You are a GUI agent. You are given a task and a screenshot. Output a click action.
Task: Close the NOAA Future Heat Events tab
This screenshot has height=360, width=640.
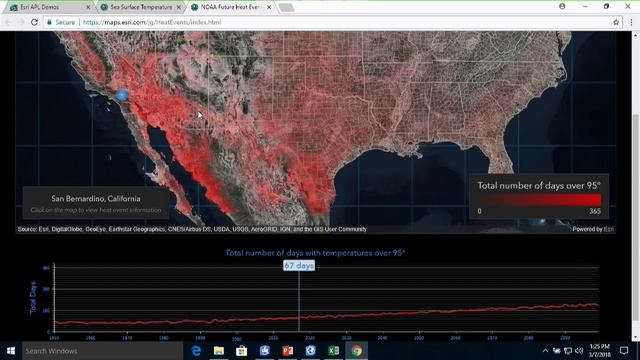click(x=269, y=7)
